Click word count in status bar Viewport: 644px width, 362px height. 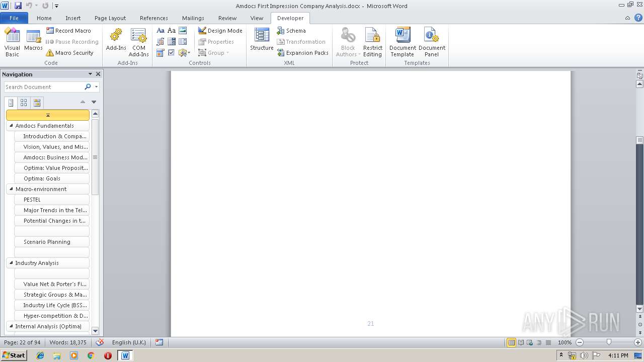point(68,342)
